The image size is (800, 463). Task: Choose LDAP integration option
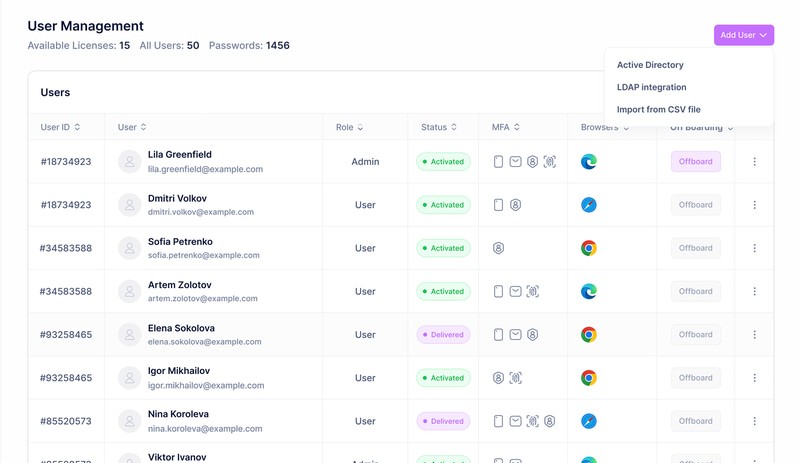tap(651, 87)
